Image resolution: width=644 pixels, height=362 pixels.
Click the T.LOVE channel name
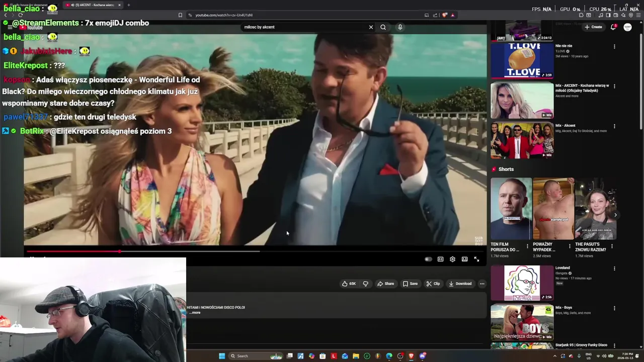point(560,51)
